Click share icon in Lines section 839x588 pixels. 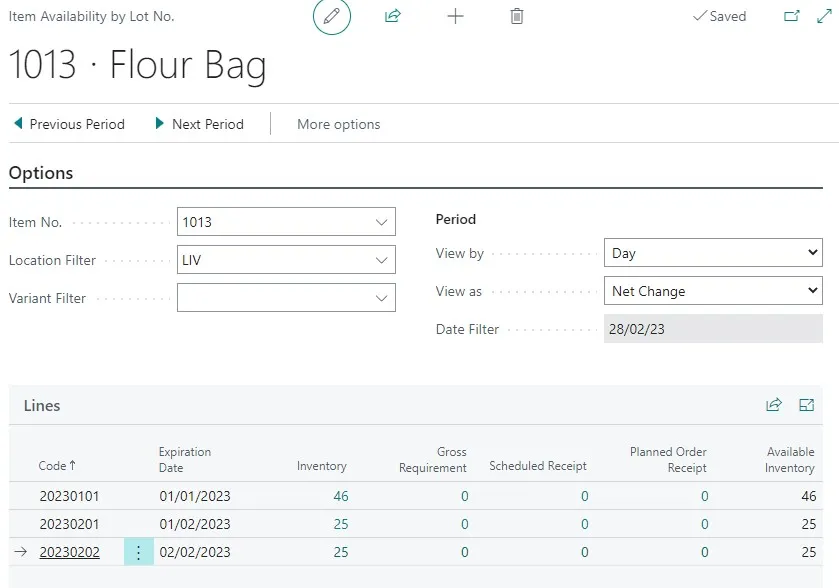click(x=774, y=405)
